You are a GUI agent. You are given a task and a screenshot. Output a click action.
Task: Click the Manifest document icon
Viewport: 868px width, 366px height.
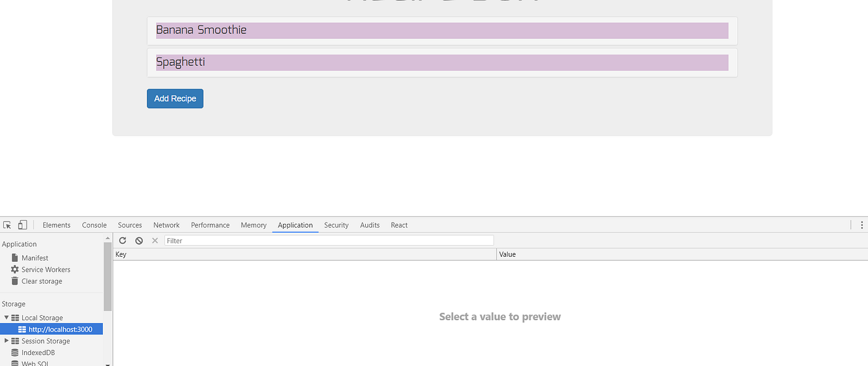(14, 257)
